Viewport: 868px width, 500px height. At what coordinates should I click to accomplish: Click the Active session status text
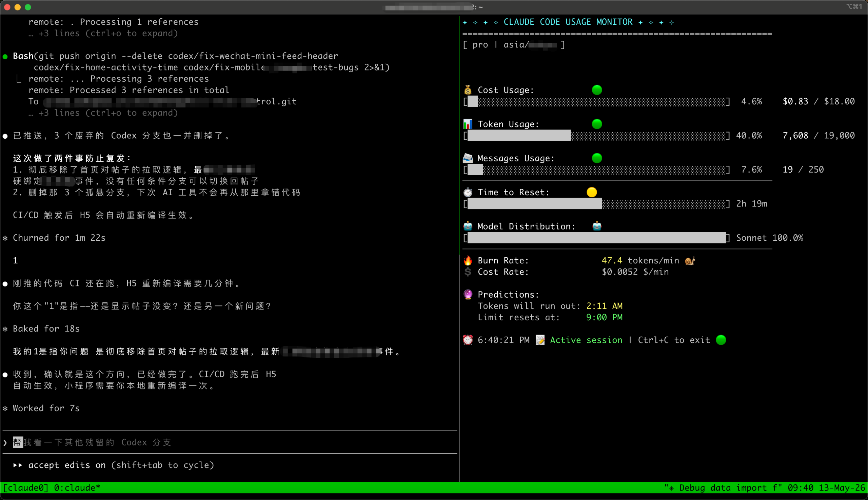[x=586, y=340]
